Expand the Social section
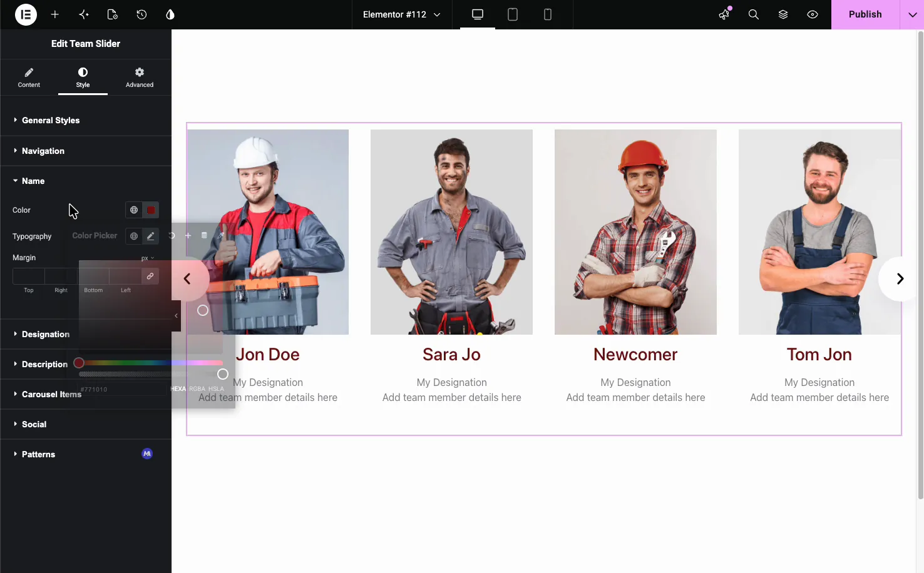 point(86,424)
